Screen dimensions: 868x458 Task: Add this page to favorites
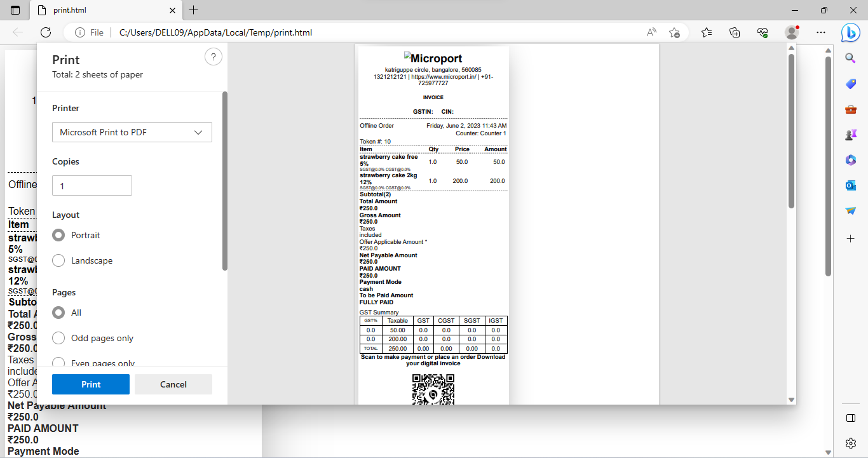[x=675, y=32]
